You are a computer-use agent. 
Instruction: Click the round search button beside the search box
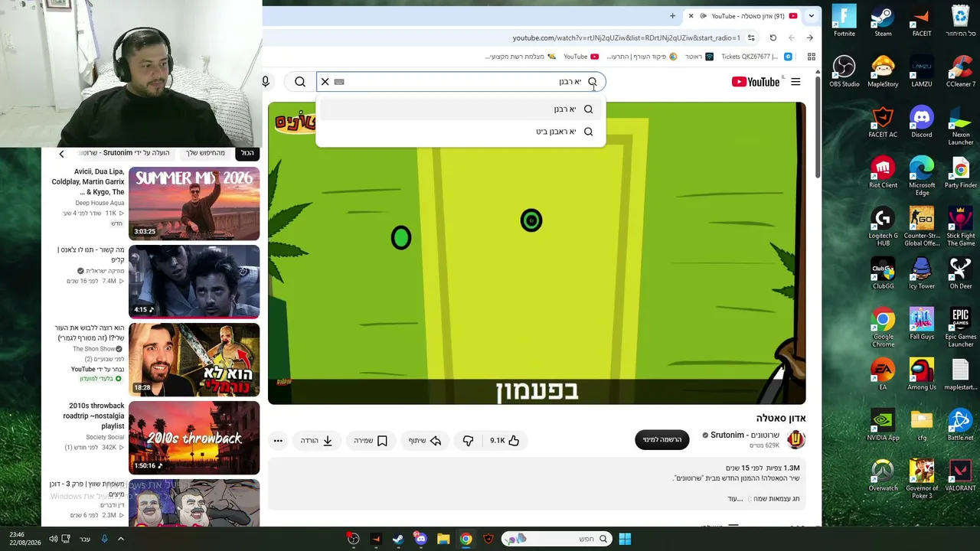pyautogui.click(x=300, y=82)
